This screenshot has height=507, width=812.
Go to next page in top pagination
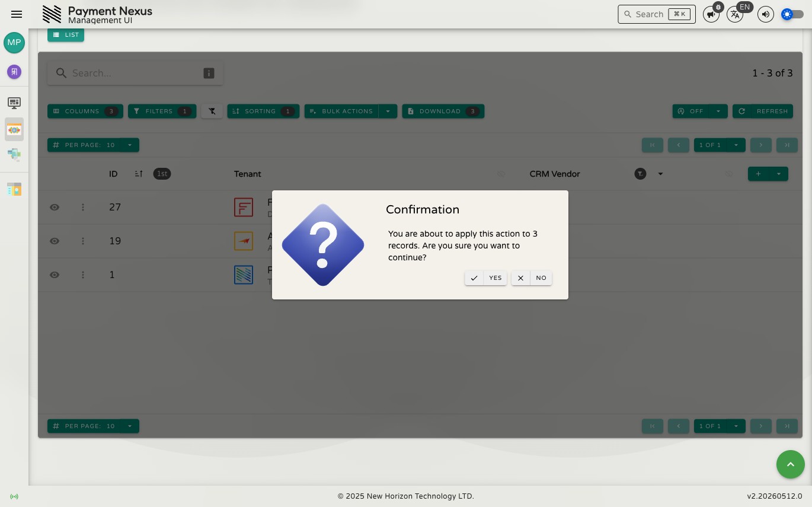tap(761, 145)
